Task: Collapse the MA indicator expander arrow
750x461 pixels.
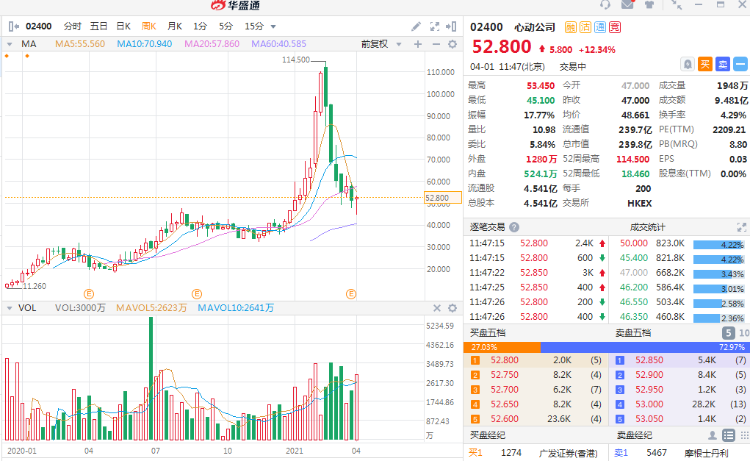Action: point(9,44)
